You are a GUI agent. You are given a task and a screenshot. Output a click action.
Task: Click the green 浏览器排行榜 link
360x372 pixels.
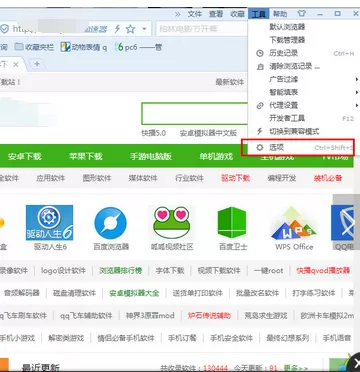[121, 270]
